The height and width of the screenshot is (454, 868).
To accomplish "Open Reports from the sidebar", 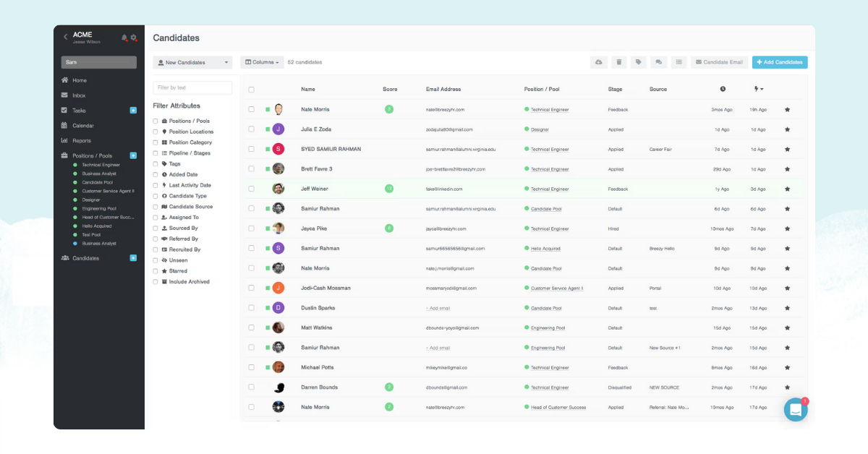I will pyautogui.click(x=81, y=141).
